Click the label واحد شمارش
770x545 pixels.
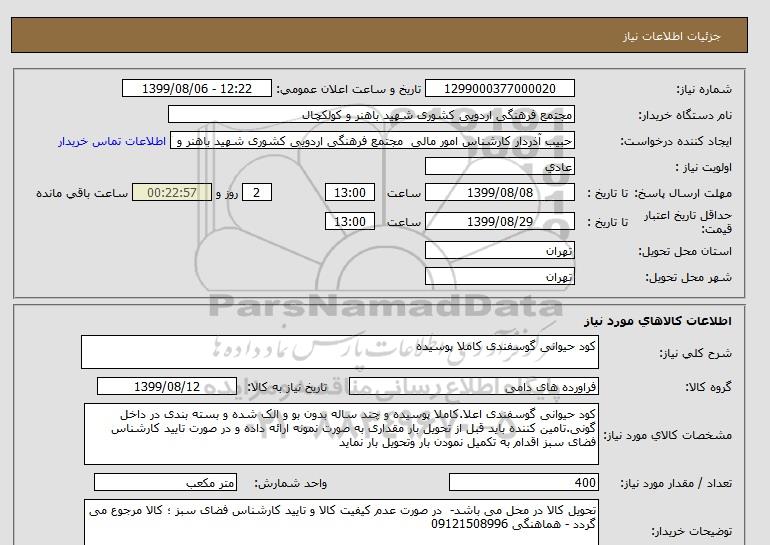pos(291,483)
